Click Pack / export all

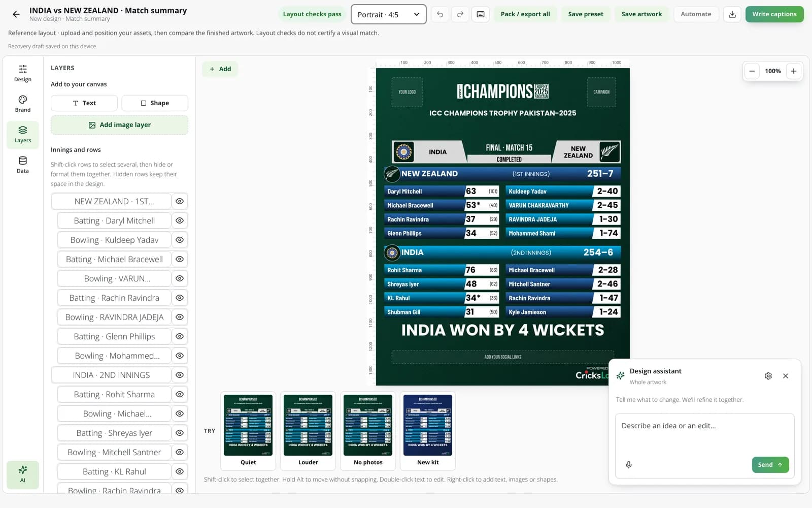click(525, 14)
